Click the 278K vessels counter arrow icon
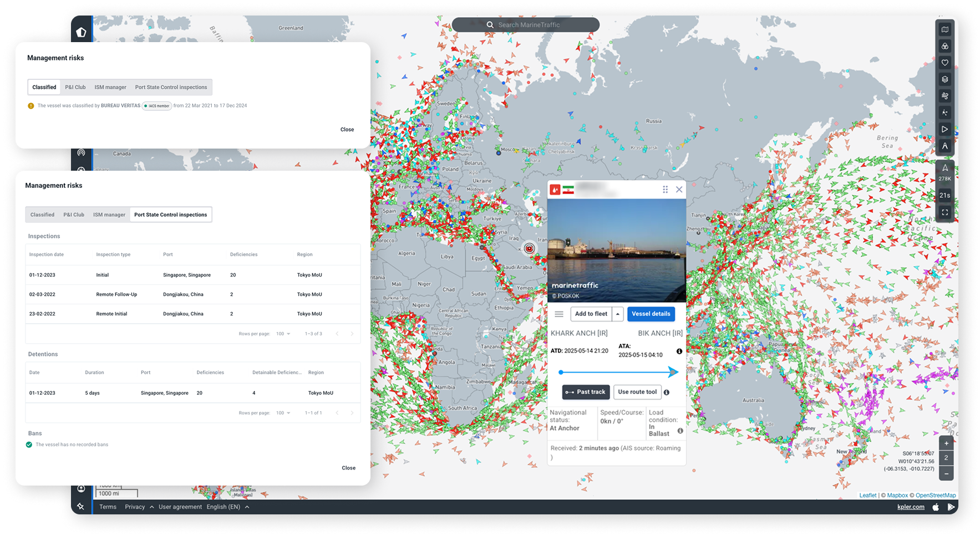Viewport: 980px width, 536px height. [x=945, y=168]
